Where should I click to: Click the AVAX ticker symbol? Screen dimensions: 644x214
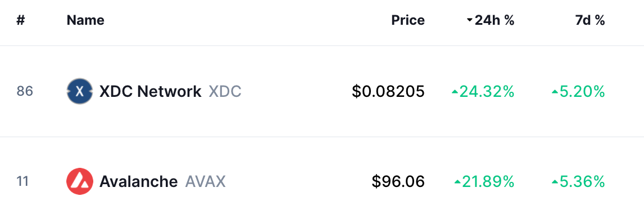pos(205,181)
